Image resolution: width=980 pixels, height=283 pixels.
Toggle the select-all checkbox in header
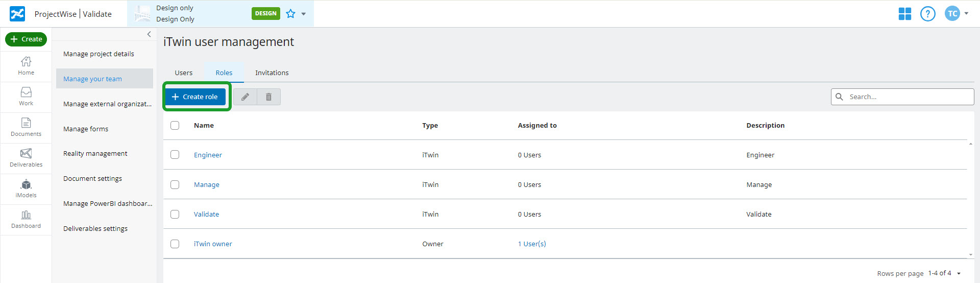pos(175,125)
